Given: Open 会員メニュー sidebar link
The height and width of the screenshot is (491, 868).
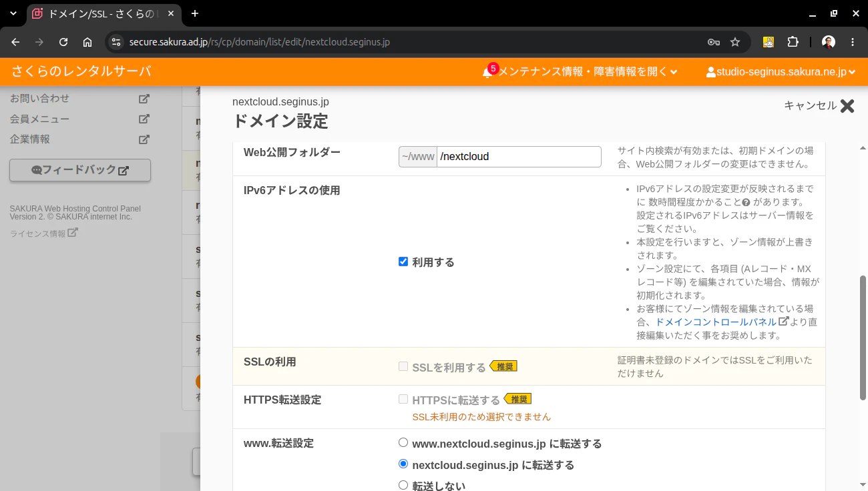Looking at the screenshot, I should tap(40, 119).
